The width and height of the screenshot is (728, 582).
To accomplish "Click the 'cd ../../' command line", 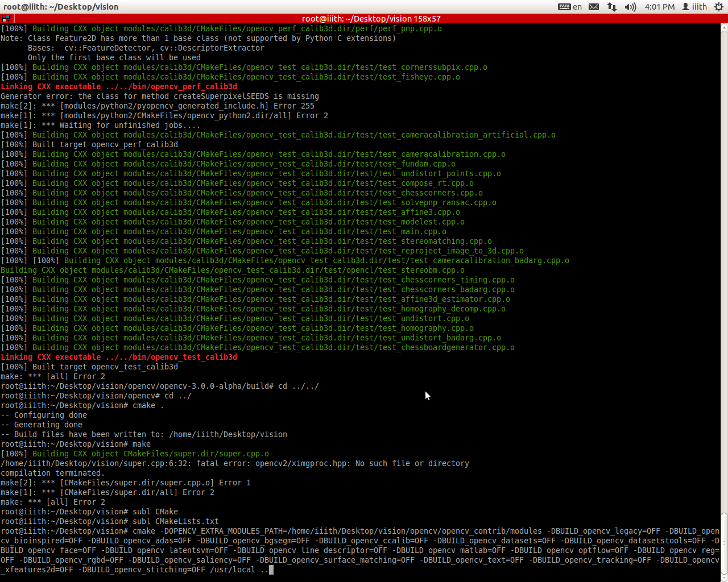I will pyautogui.click(x=160, y=386).
